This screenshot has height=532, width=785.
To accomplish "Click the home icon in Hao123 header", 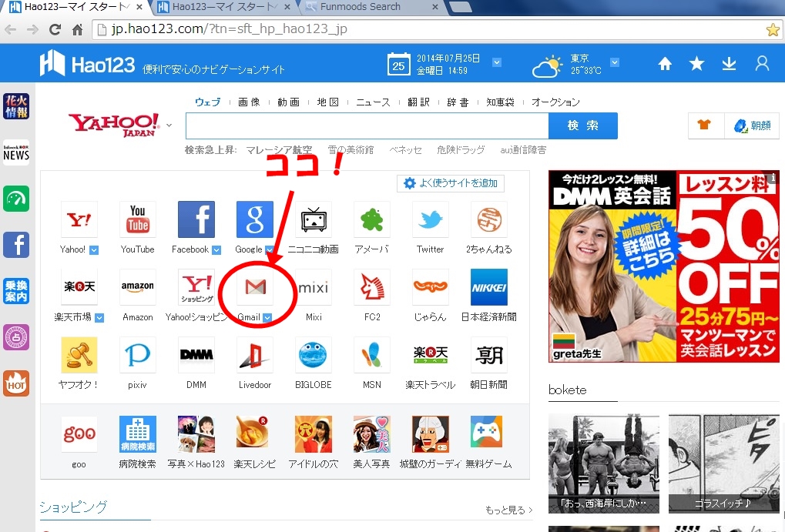I will click(664, 64).
